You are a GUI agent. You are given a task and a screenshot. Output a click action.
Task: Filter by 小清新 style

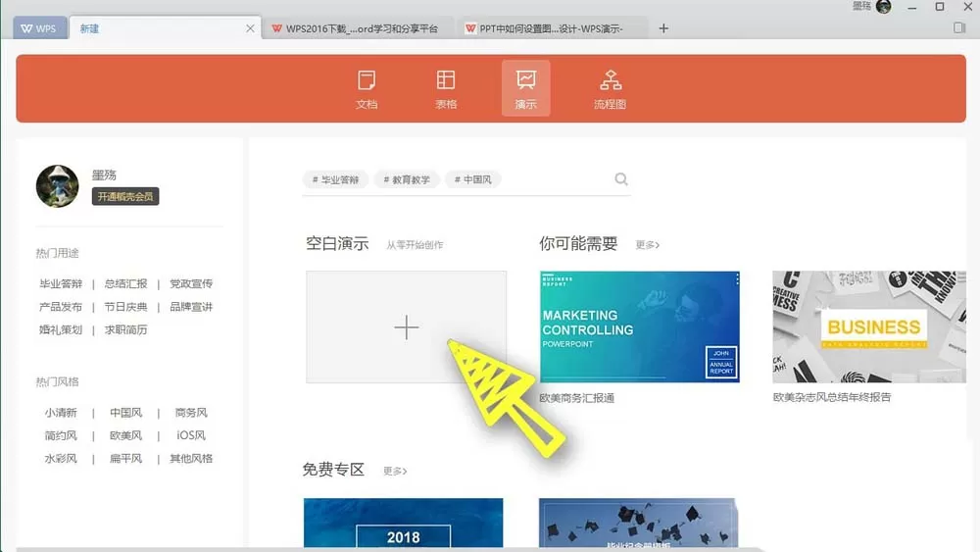point(61,413)
